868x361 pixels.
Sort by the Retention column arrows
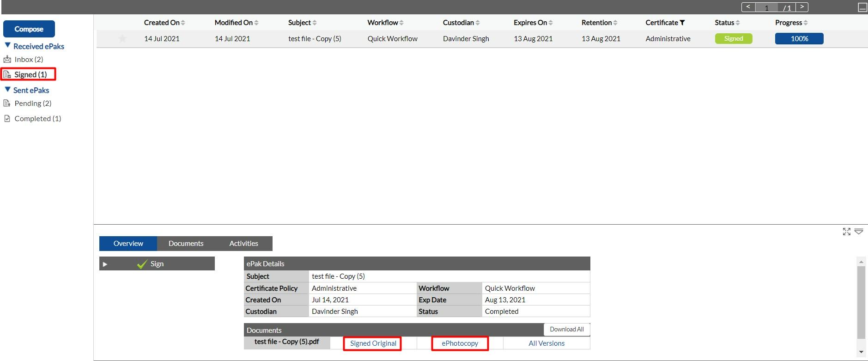[x=615, y=23]
